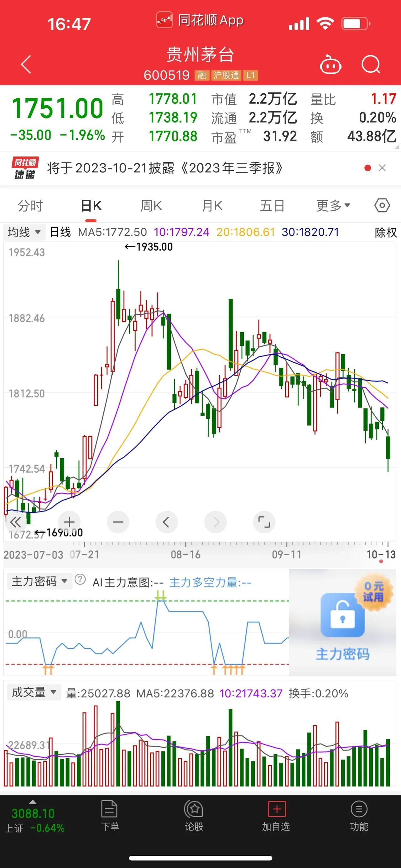This screenshot has height=868, width=401.
Task: Select the 日K tab
Action: click(x=91, y=206)
